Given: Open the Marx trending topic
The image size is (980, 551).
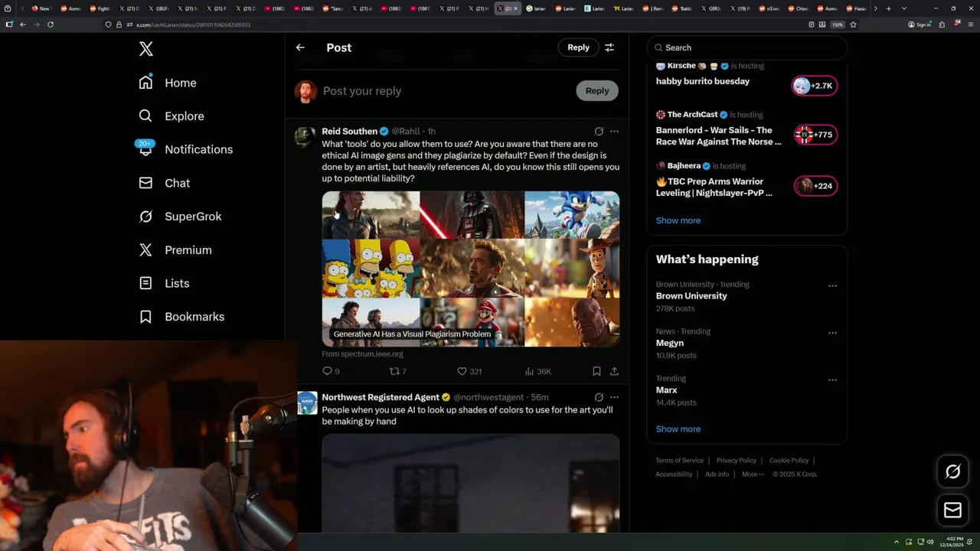Looking at the screenshot, I should (666, 390).
